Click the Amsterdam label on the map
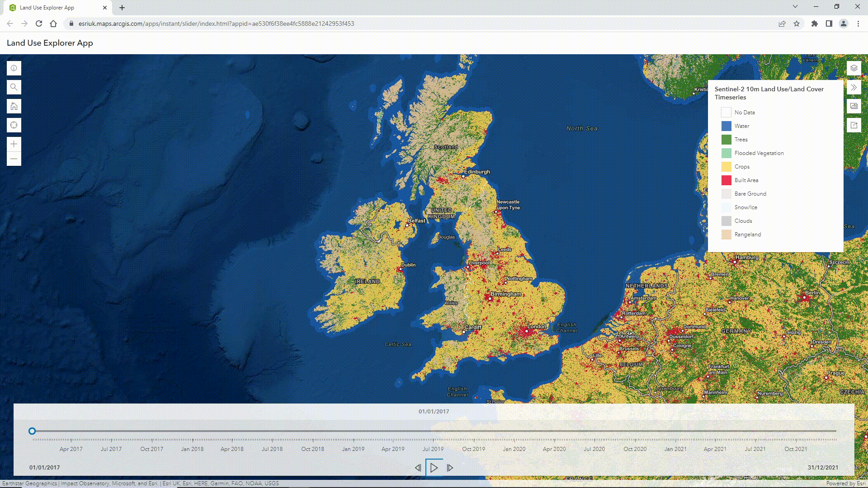 [x=643, y=298]
